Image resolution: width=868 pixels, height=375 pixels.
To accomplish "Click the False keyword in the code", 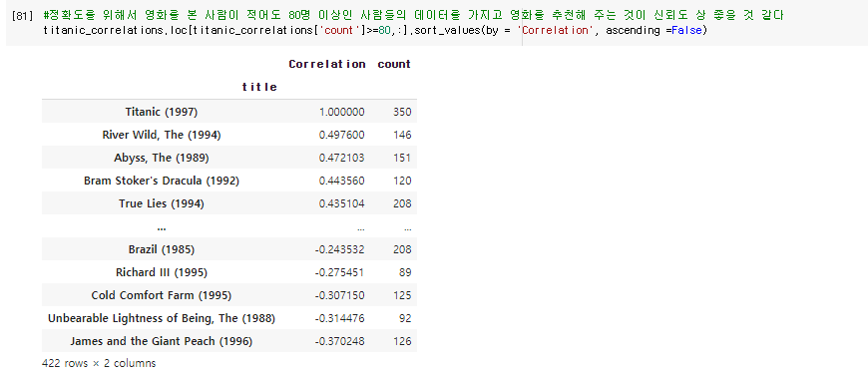I will click(686, 30).
